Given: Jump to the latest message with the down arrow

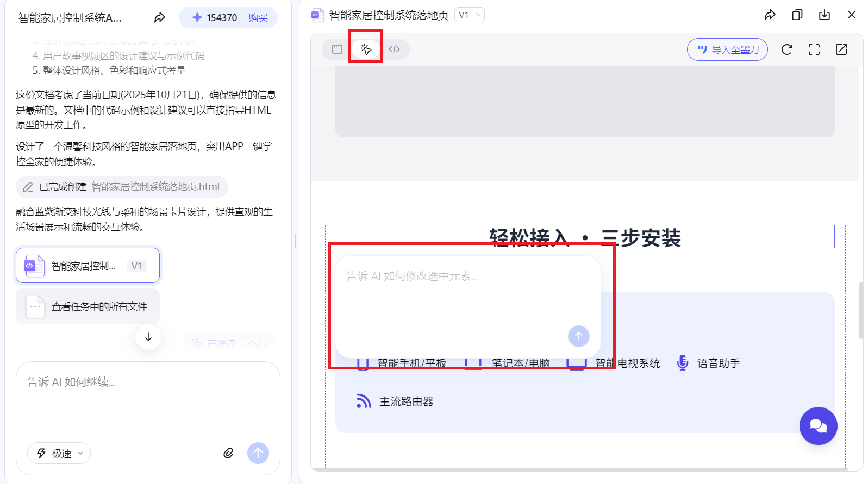Looking at the screenshot, I should (148, 337).
